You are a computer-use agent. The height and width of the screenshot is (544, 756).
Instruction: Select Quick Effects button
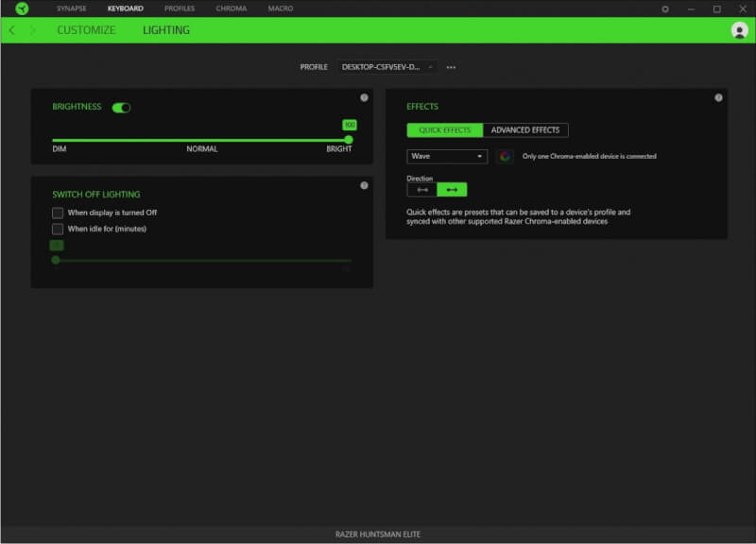tap(444, 130)
